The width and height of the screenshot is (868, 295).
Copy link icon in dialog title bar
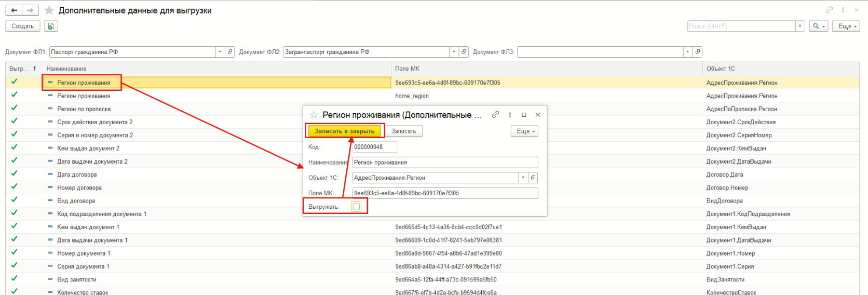pos(495,115)
